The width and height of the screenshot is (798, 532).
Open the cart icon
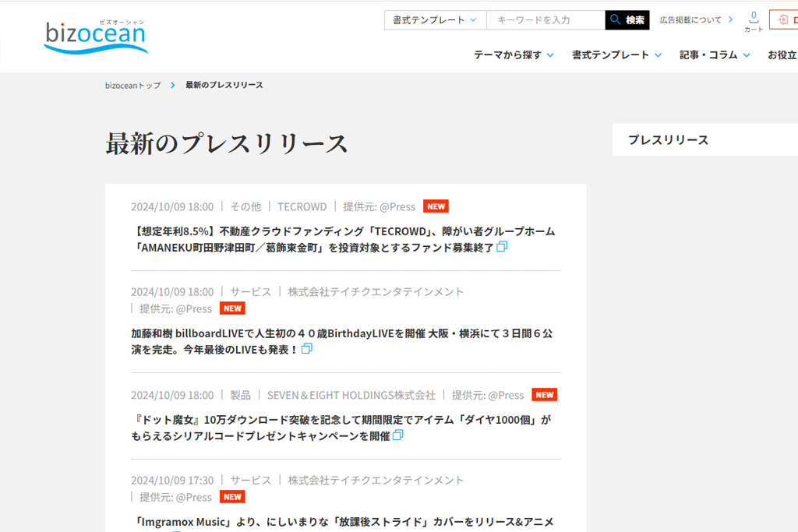point(754,21)
